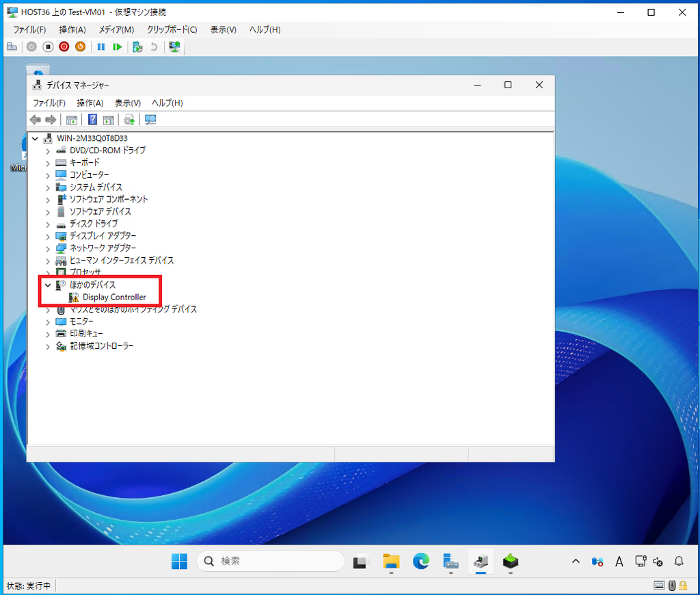Open the notifications bell icon
This screenshot has height=595, width=700.
[679, 561]
